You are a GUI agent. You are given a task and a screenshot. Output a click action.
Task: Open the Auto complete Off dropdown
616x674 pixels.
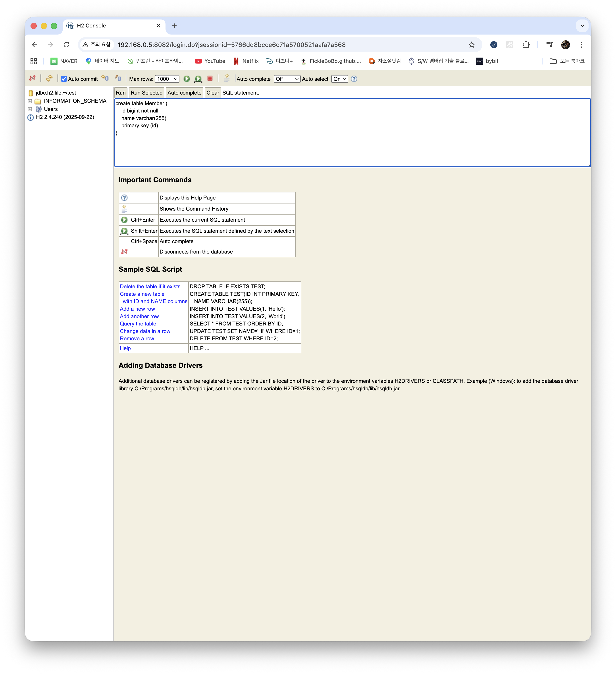(287, 79)
